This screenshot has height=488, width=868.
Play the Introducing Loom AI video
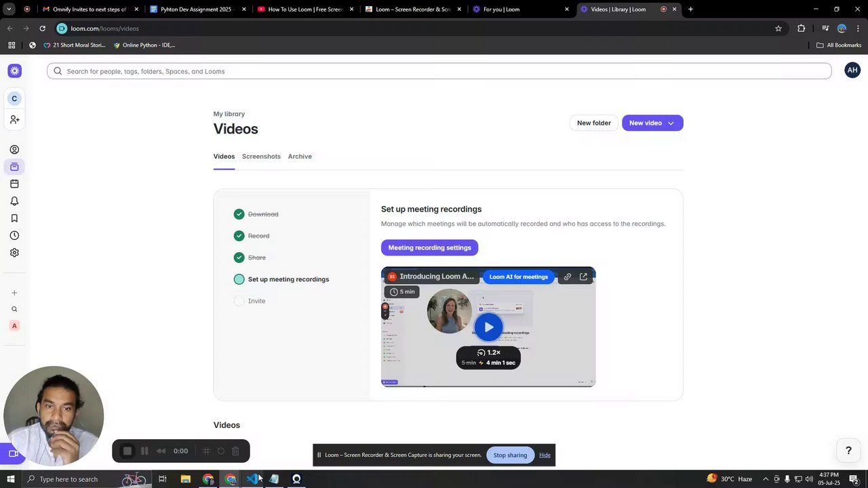click(x=488, y=327)
